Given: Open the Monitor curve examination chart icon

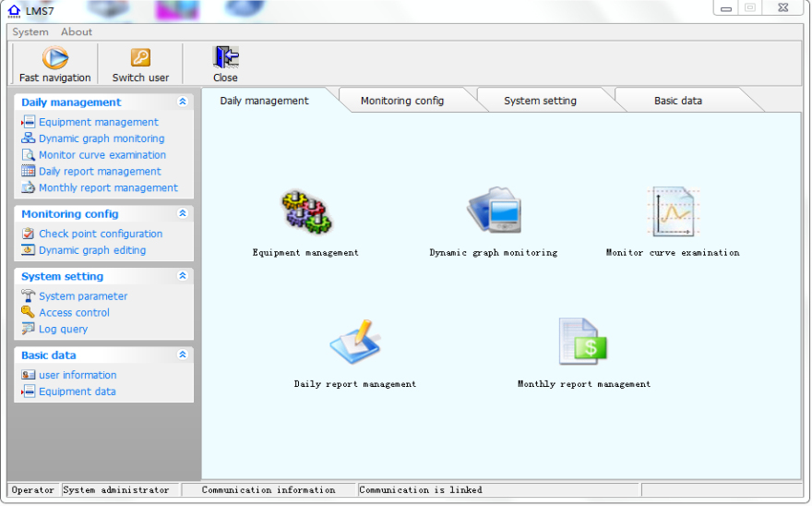Looking at the screenshot, I should pyautogui.click(x=673, y=211).
